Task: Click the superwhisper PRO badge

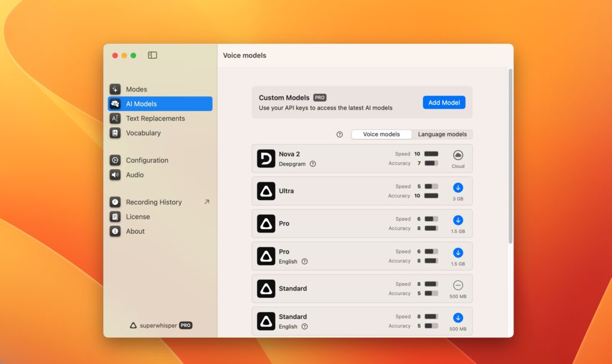Action: (x=159, y=325)
